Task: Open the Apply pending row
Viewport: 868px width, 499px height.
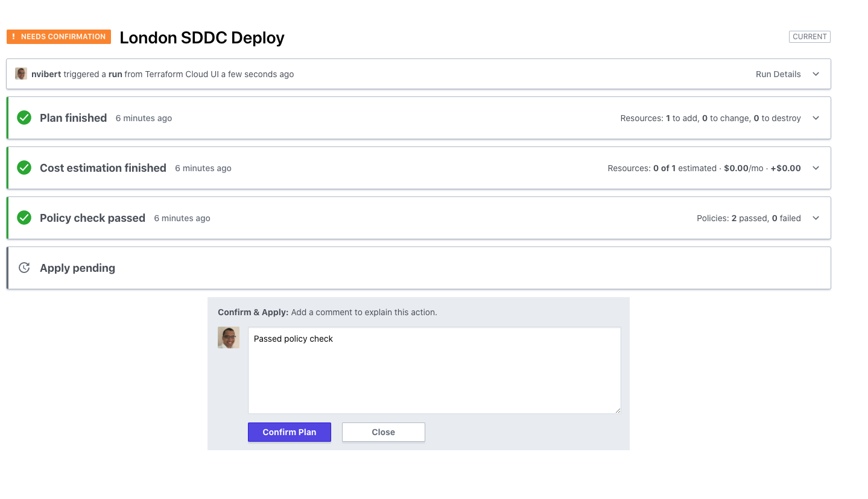Action: (77, 268)
